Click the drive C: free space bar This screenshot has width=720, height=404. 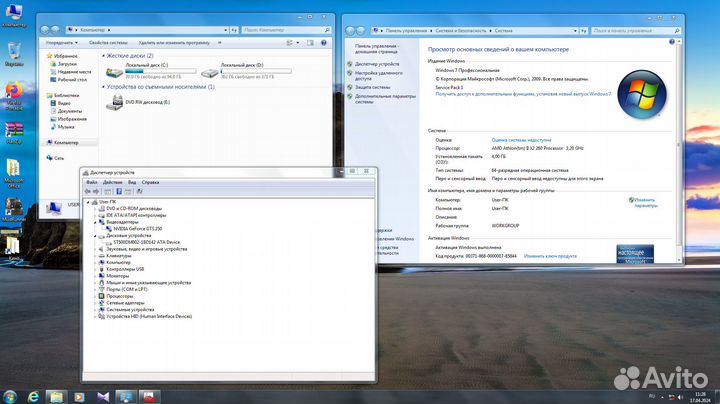(161, 71)
